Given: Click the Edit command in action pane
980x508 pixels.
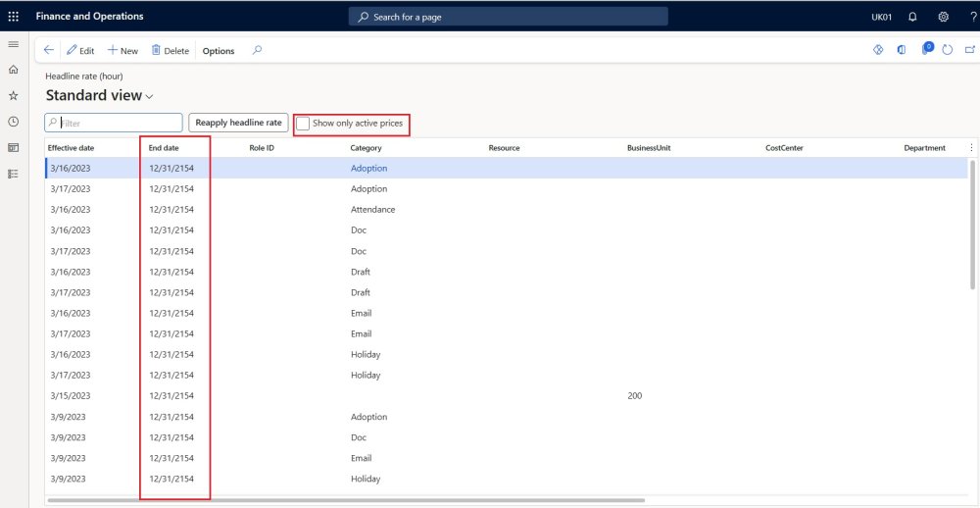Looking at the screenshot, I should tap(80, 51).
